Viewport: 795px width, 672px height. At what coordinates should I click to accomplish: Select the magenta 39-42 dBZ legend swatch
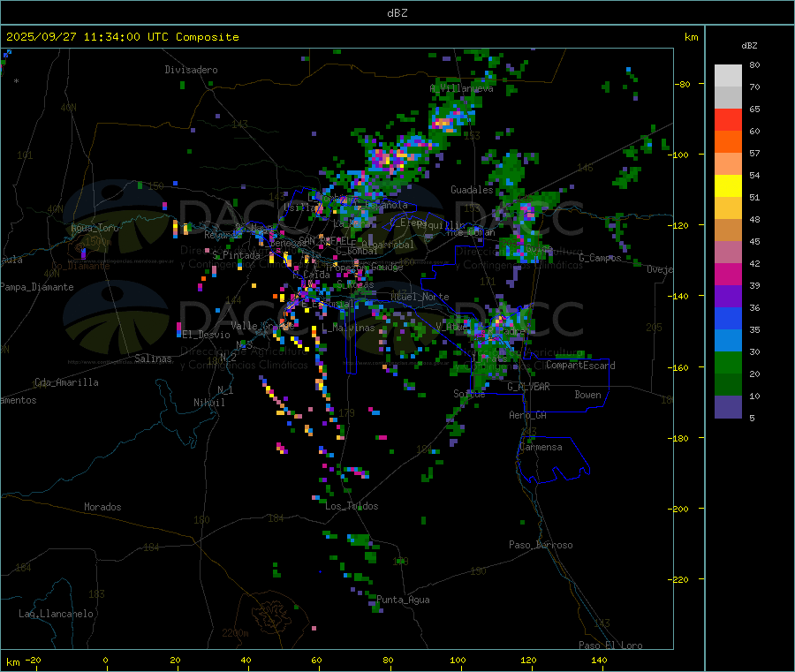pyautogui.click(x=728, y=274)
